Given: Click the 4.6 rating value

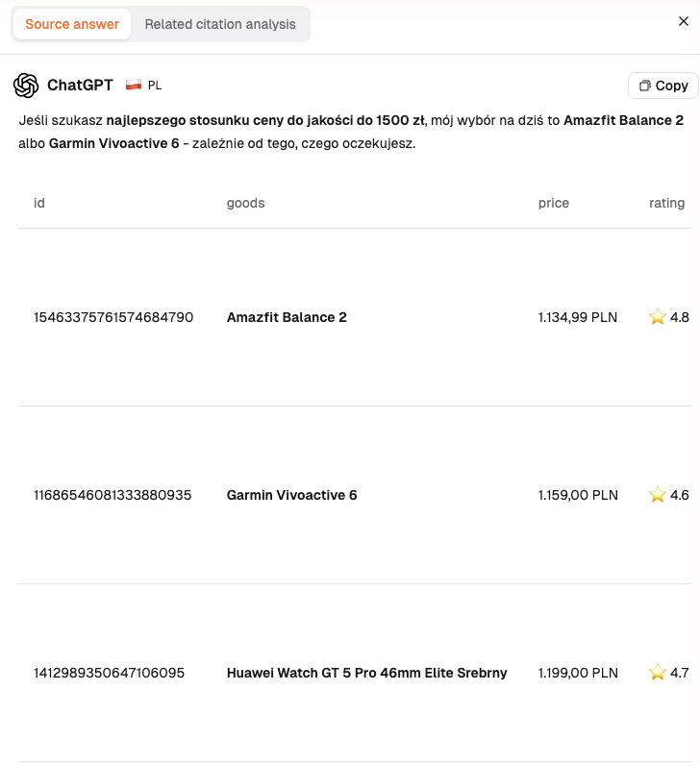Looking at the screenshot, I should [x=680, y=495].
